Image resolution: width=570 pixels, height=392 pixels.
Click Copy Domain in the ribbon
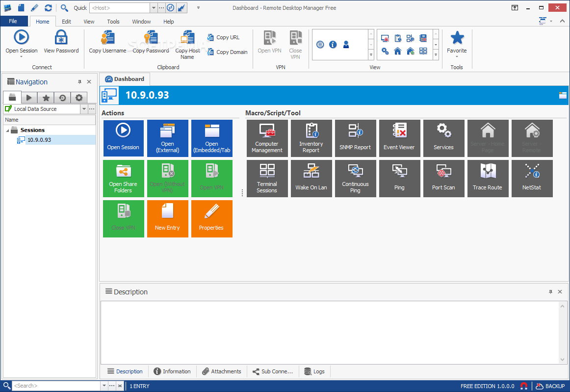click(228, 52)
